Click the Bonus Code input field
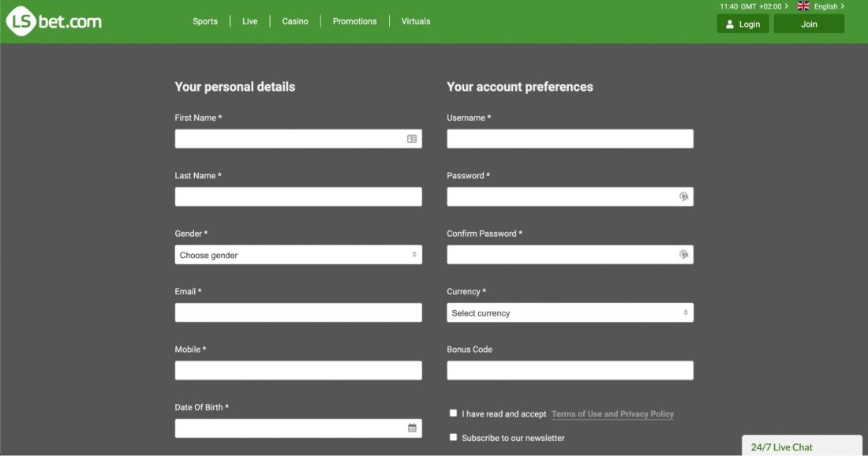This screenshot has height=456, width=868. click(571, 370)
